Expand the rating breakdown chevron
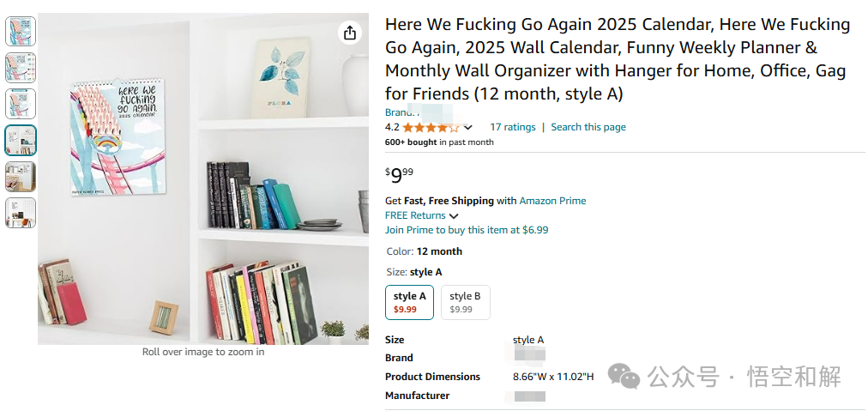This screenshot has width=868, height=411. tap(468, 128)
